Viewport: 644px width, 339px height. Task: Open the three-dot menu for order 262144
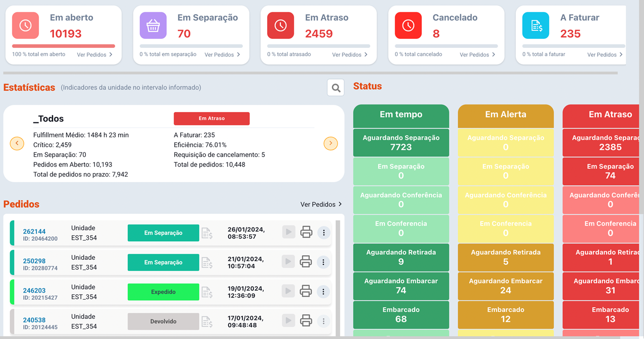pyautogui.click(x=323, y=232)
